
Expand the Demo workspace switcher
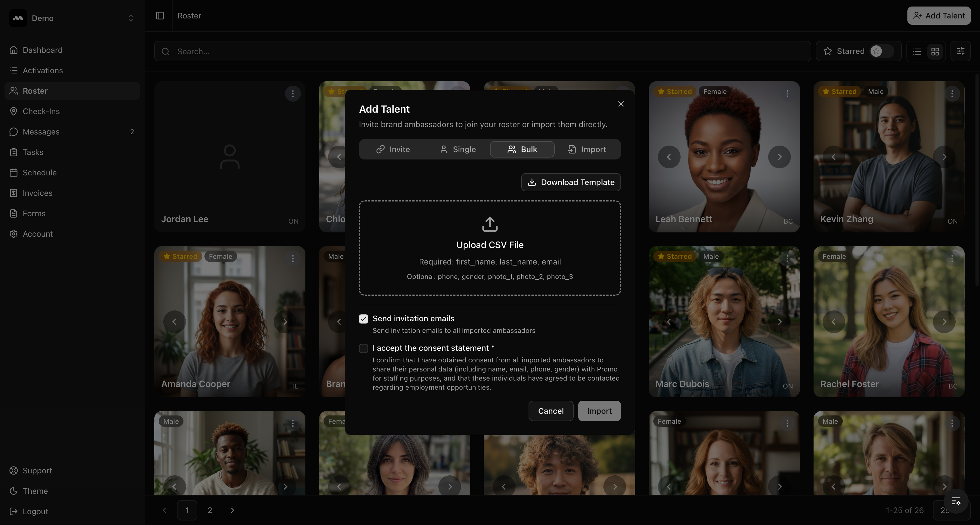click(x=131, y=18)
